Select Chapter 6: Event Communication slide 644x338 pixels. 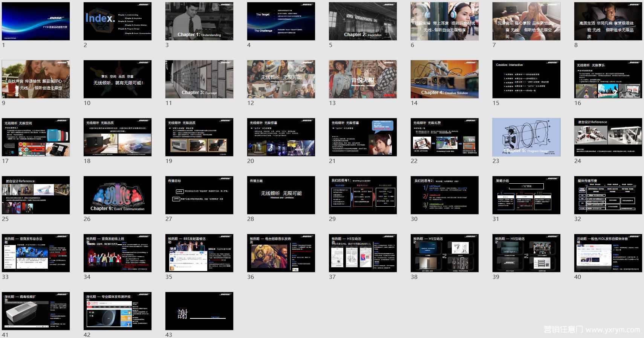pyautogui.click(x=118, y=195)
